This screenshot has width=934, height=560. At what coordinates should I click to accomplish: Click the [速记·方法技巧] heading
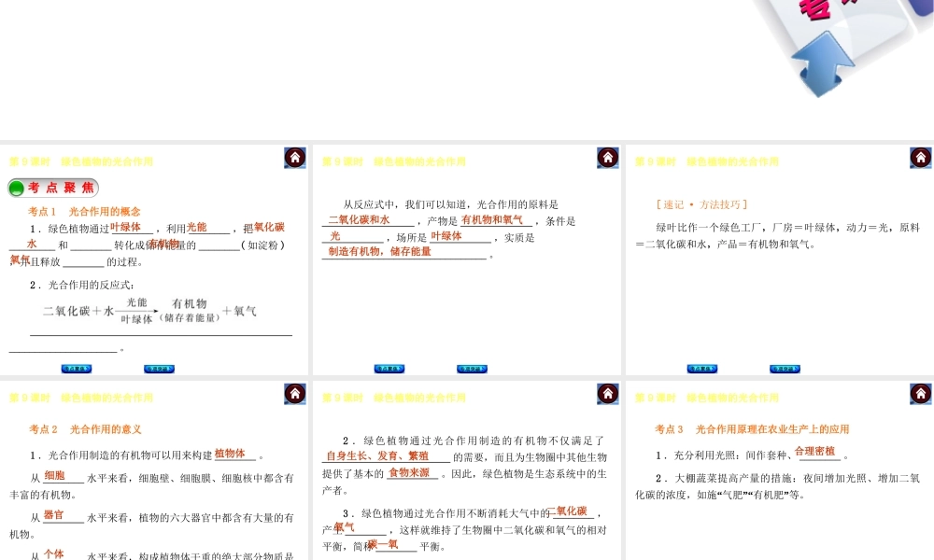[701, 204]
